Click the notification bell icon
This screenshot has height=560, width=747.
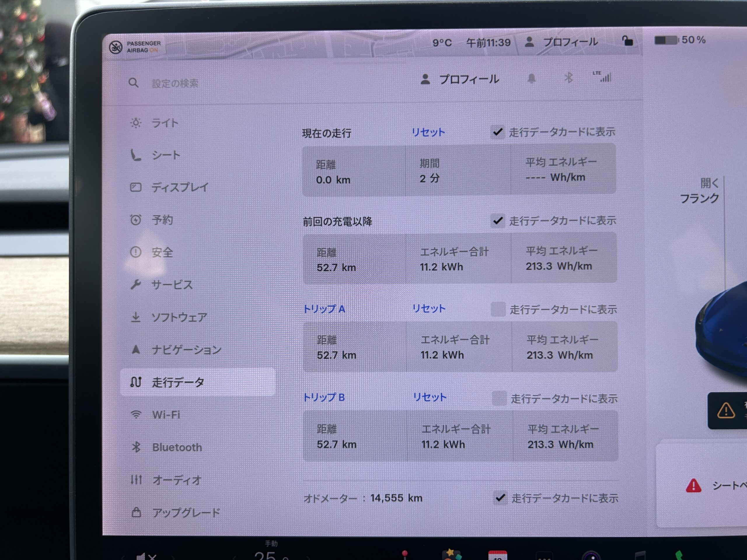pyautogui.click(x=532, y=79)
